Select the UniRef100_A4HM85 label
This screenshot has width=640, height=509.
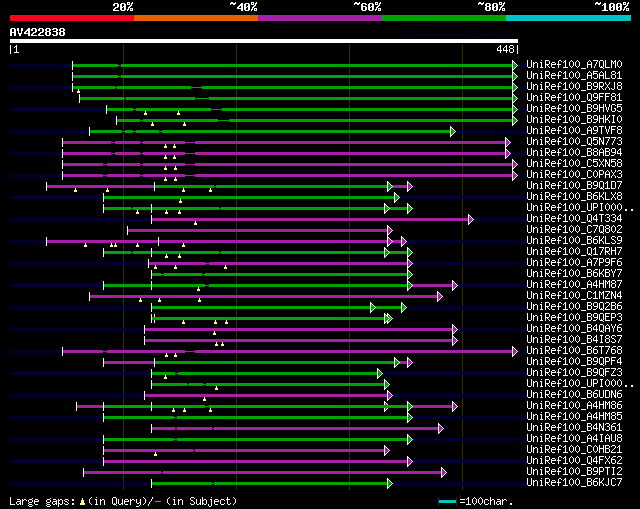pos(574,417)
